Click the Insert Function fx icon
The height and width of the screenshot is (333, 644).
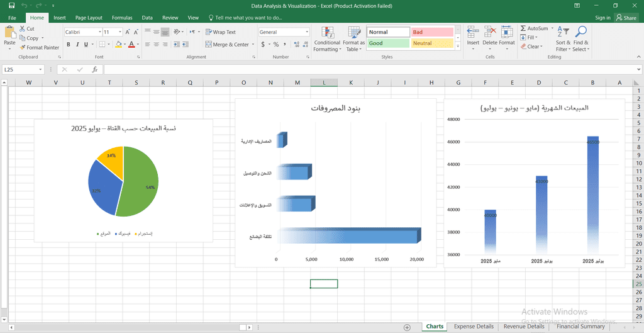click(x=95, y=70)
